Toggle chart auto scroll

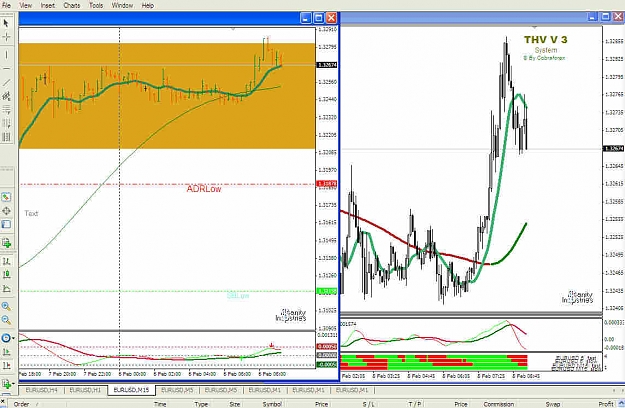click(x=6, y=352)
